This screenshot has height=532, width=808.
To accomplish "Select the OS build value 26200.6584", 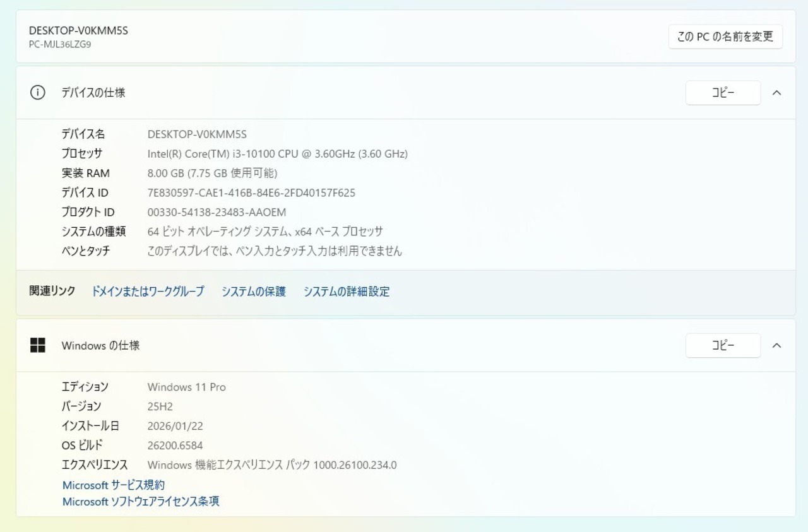I will [175, 446].
